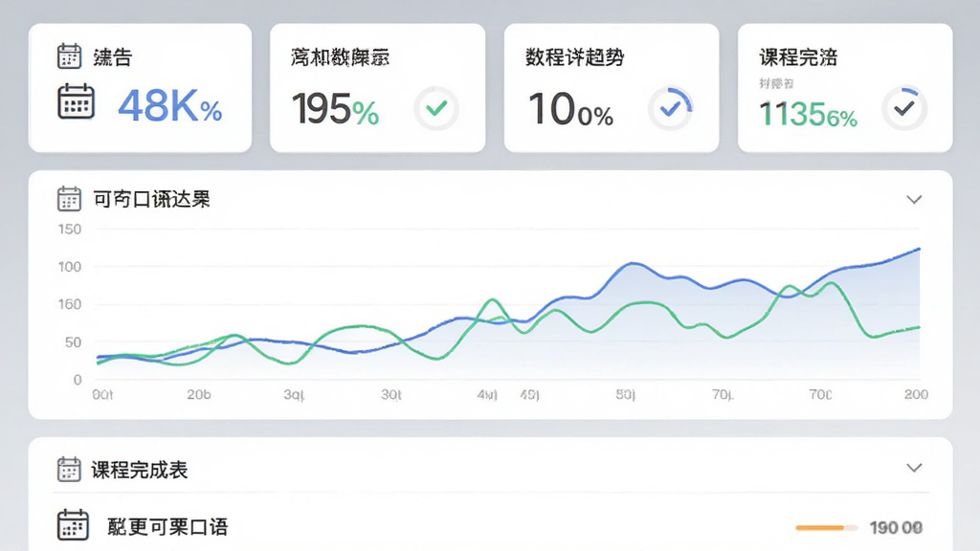
Task: Click the large calendar icon beside 48K%
Action: [77, 101]
